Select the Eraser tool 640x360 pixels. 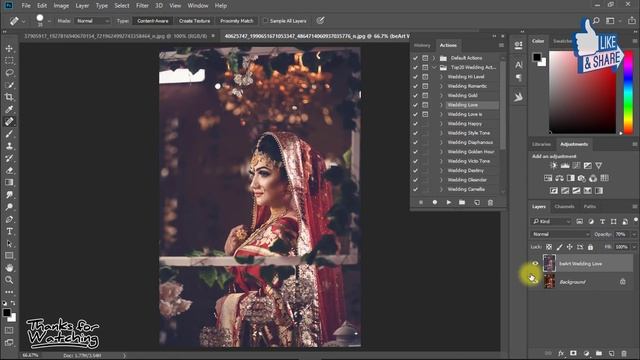click(x=9, y=170)
